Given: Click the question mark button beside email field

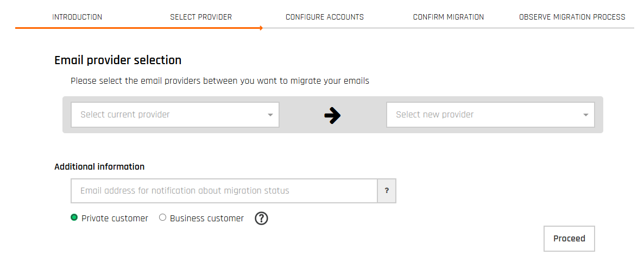Looking at the screenshot, I should [x=387, y=191].
